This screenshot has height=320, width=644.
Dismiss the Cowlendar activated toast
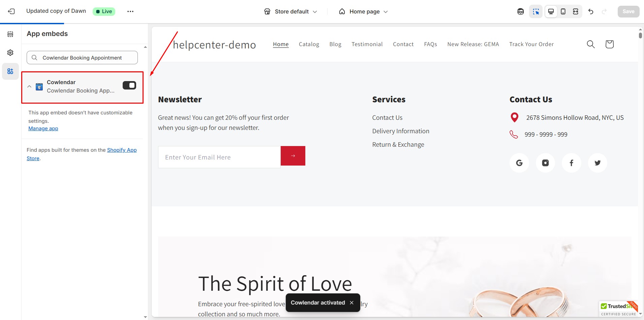pos(351,303)
